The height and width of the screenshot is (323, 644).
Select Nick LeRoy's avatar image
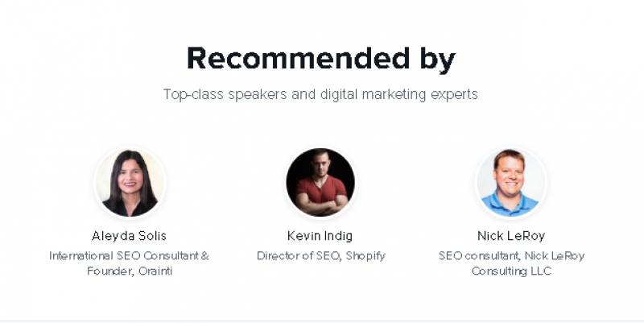pos(511,182)
